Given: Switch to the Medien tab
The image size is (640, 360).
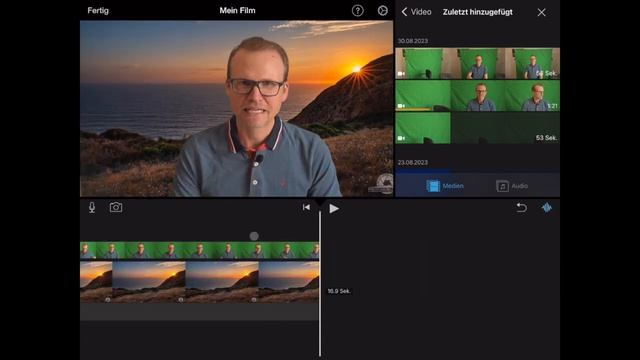Looking at the screenshot, I should tap(445, 186).
